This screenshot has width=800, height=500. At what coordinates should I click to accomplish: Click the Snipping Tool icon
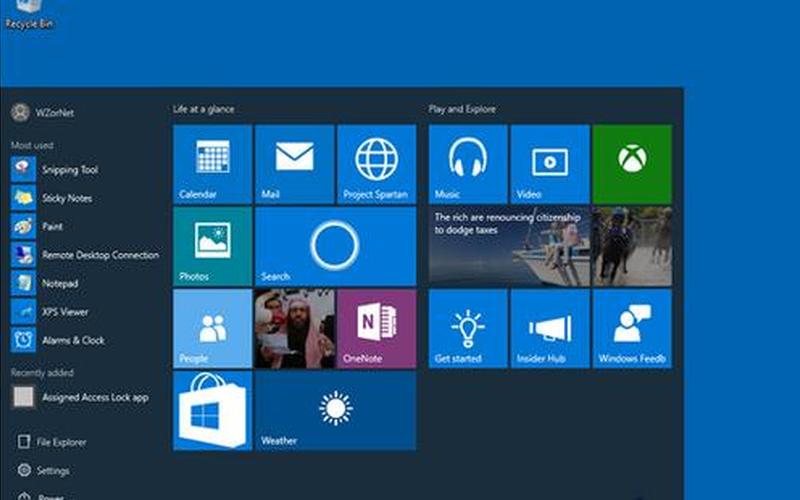23,169
